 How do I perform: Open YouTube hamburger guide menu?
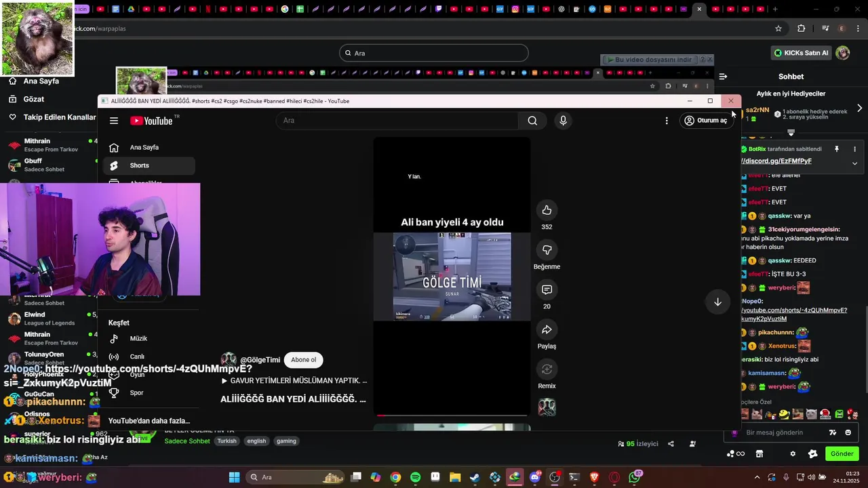click(x=114, y=121)
